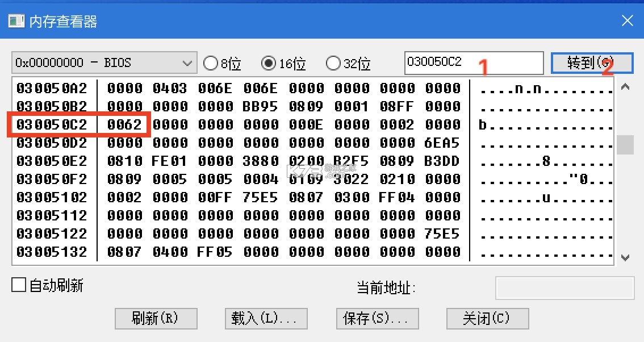Click the scrollbar up arrow in hex view
Viewport: 644px width, 342px height.
pyautogui.click(x=625, y=87)
